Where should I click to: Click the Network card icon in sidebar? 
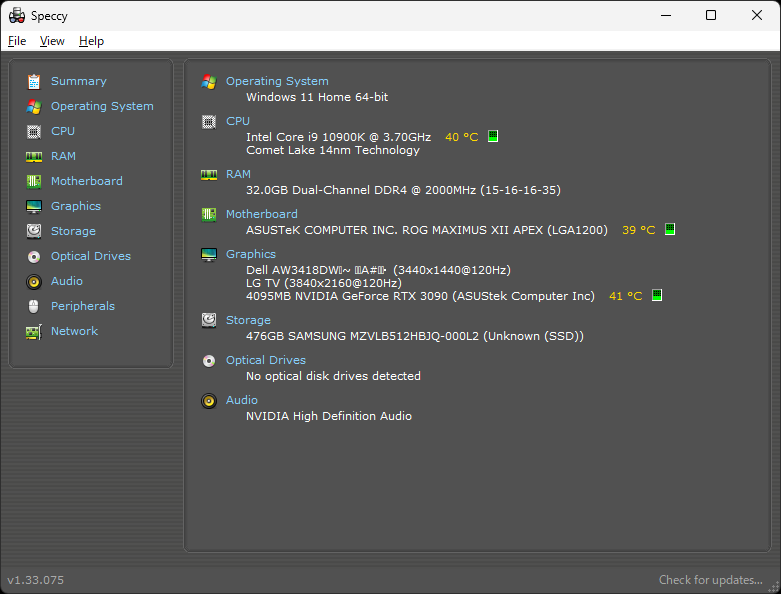[34, 332]
